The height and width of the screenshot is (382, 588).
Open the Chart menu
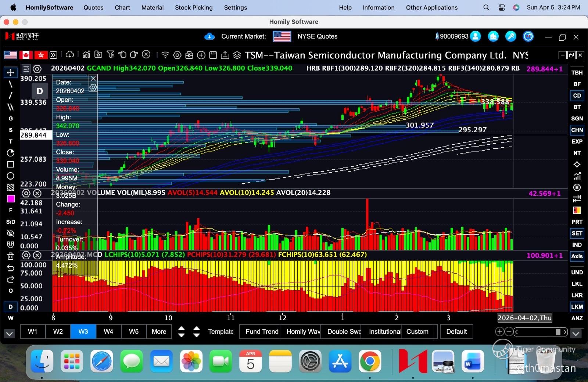tap(122, 7)
